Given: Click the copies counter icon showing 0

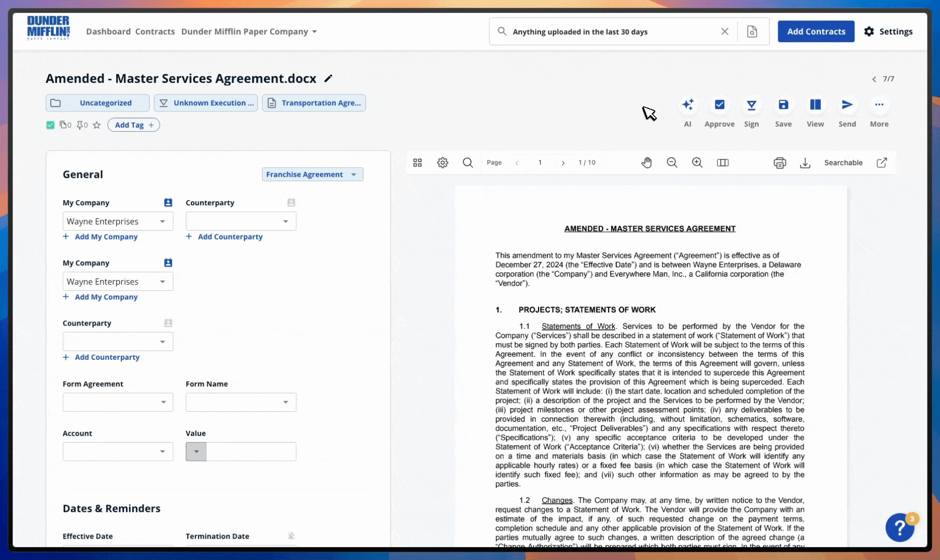Looking at the screenshot, I should [x=65, y=125].
